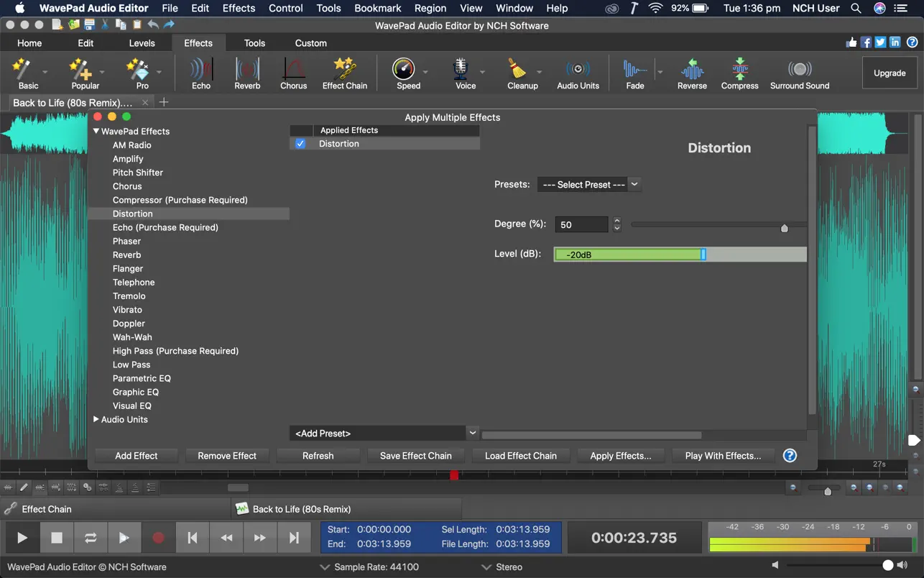Select Parametric EQ in the effects list

[142, 378]
